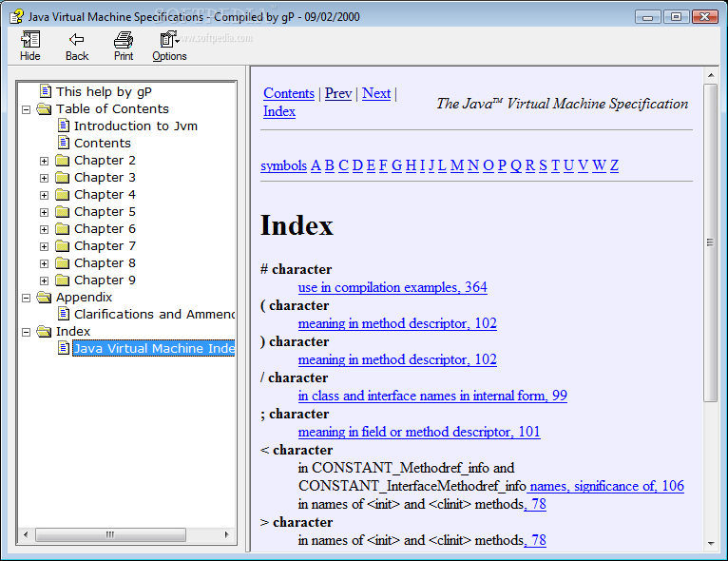Click the Introduction to Jvm page icon
This screenshot has height=561, width=728.
click(x=64, y=126)
